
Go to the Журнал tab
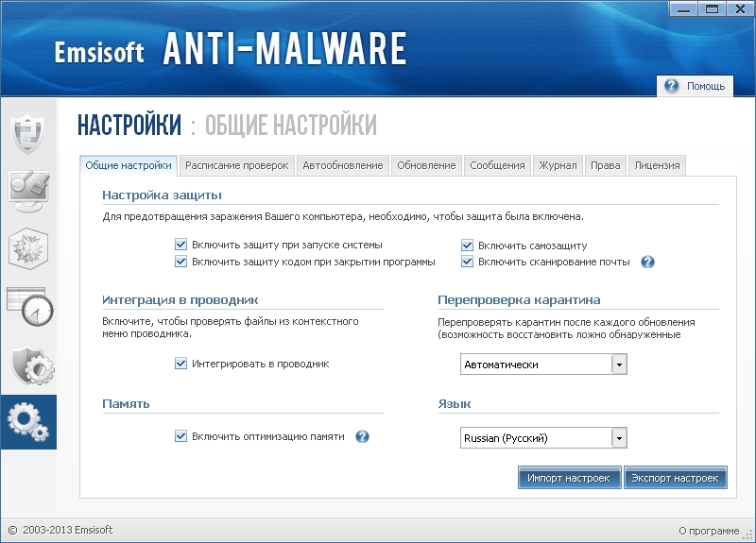(x=558, y=165)
